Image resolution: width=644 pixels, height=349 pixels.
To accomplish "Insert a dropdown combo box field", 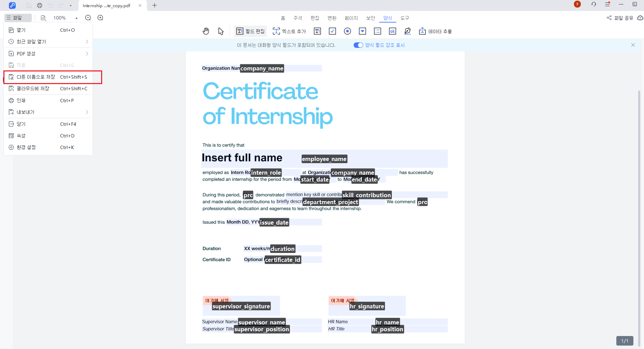I will click(x=362, y=31).
